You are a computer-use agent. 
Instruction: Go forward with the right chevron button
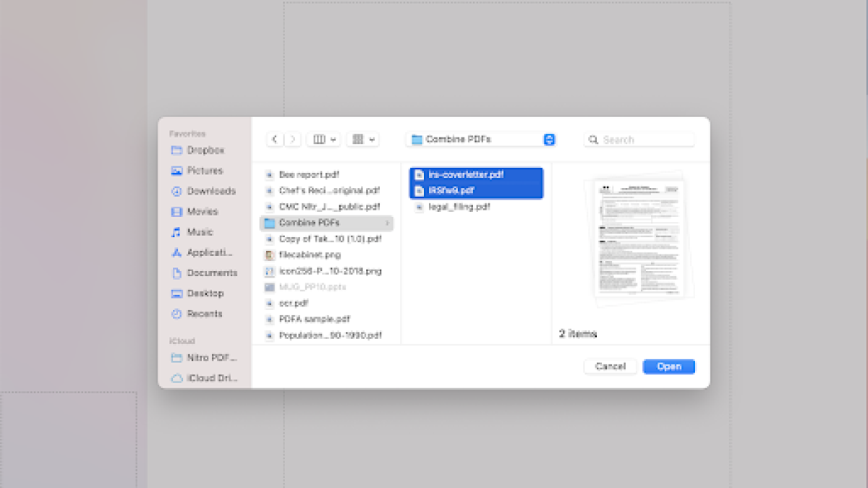pyautogui.click(x=292, y=140)
